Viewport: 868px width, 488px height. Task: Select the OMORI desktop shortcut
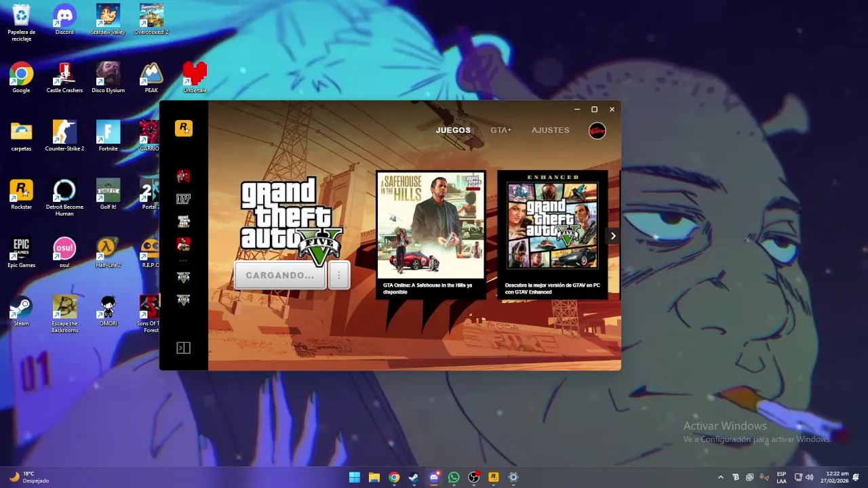[108, 311]
